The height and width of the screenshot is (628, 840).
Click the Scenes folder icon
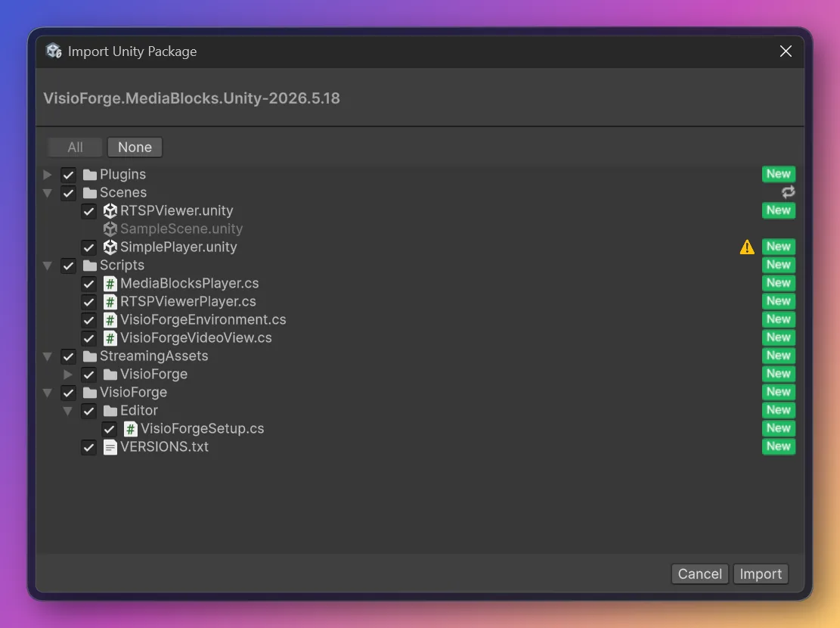(89, 193)
